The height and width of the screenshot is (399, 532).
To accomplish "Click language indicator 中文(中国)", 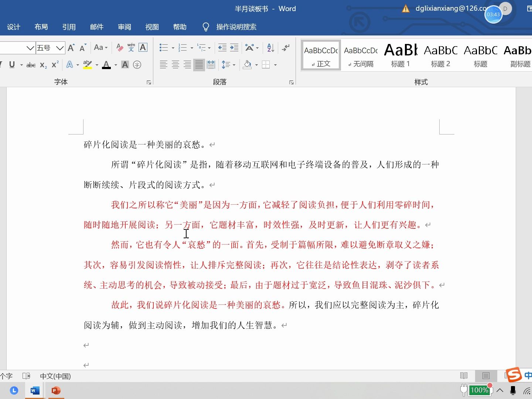I will pyautogui.click(x=55, y=376).
